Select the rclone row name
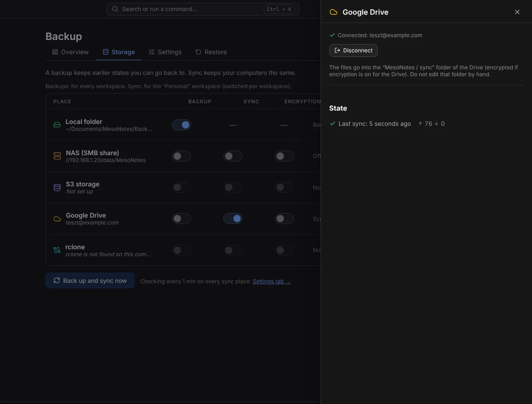Screen dimensions: 532x404 (x=75, y=247)
